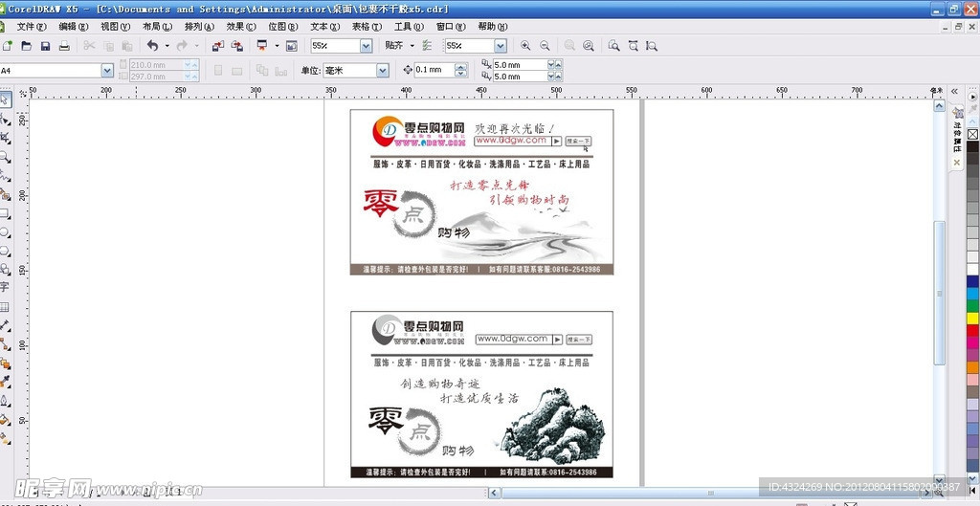Select the Crop tool in the toolbox
Viewport: 980px width, 506px height.
(x=5, y=138)
